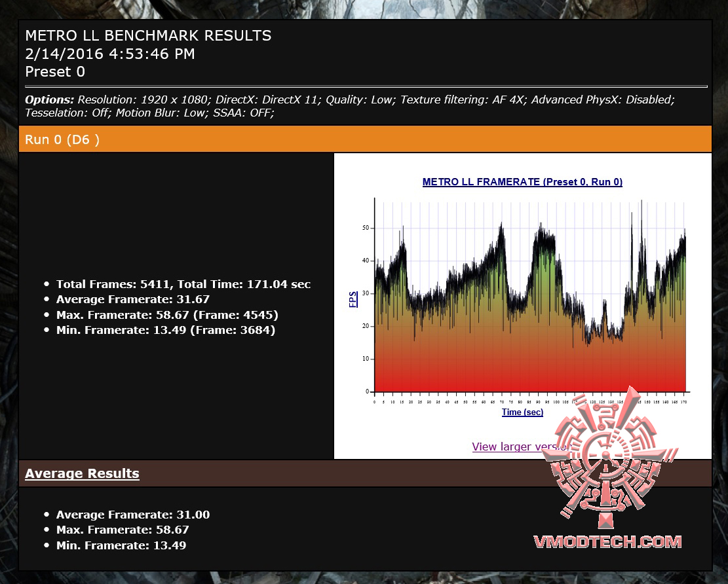Select Max. Framerate: 58.67 (Frame: 4545)
The height and width of the screenshot is (584, 728).
167,315
